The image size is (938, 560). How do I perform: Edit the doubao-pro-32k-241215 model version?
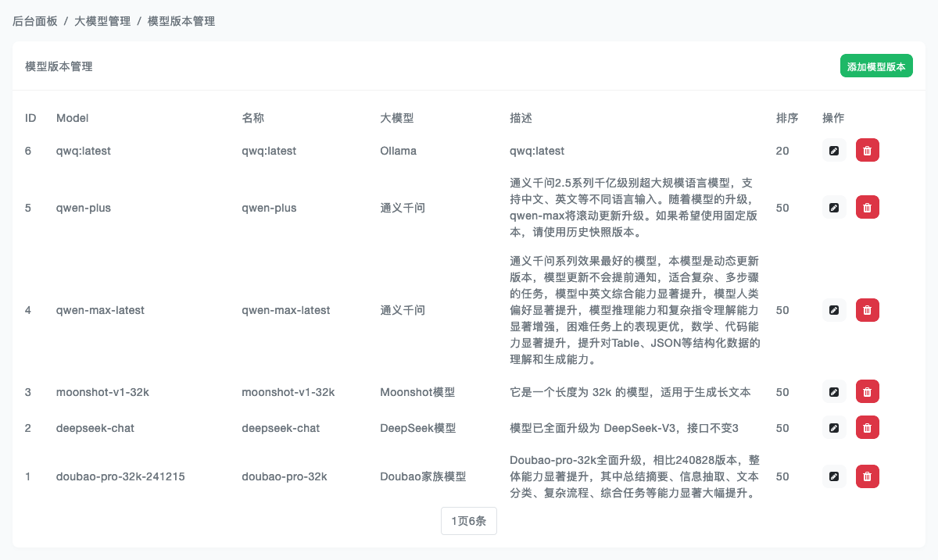coord(834,476)
